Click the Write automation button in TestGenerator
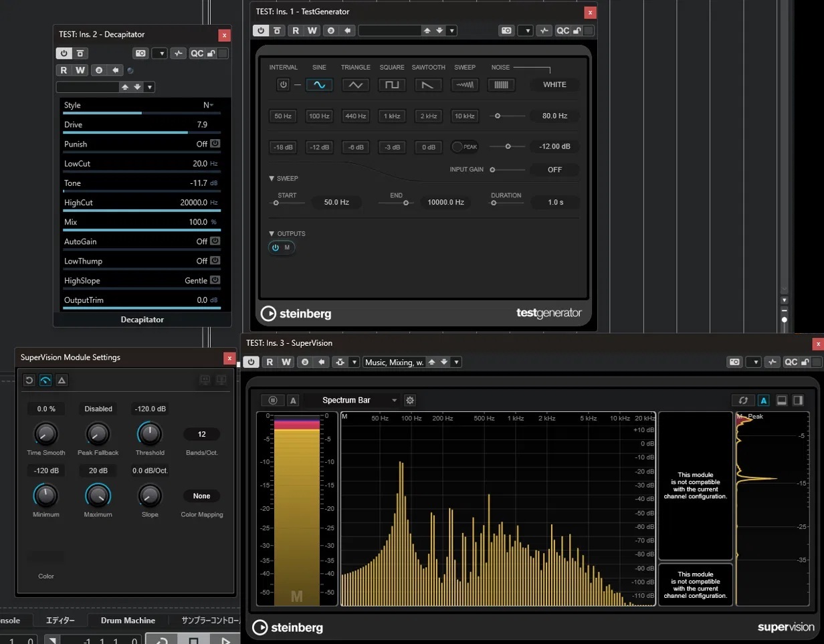 pyautogui.click(x=312, y=30)
